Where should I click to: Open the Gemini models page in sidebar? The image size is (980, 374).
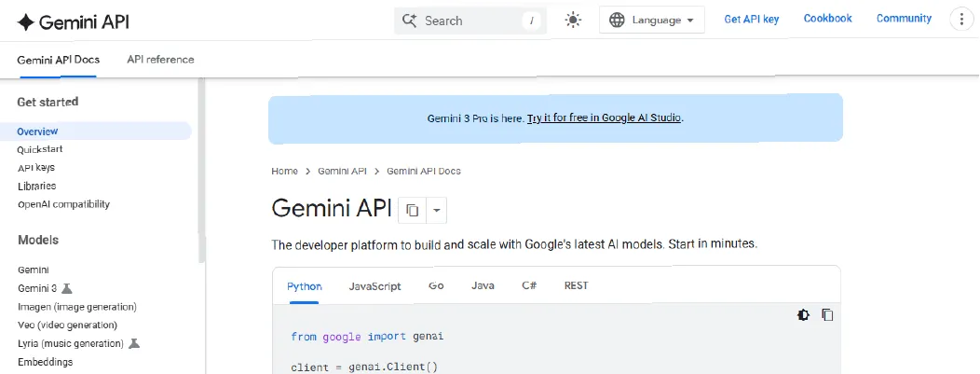pyautogui.click(x=34, y=270)
